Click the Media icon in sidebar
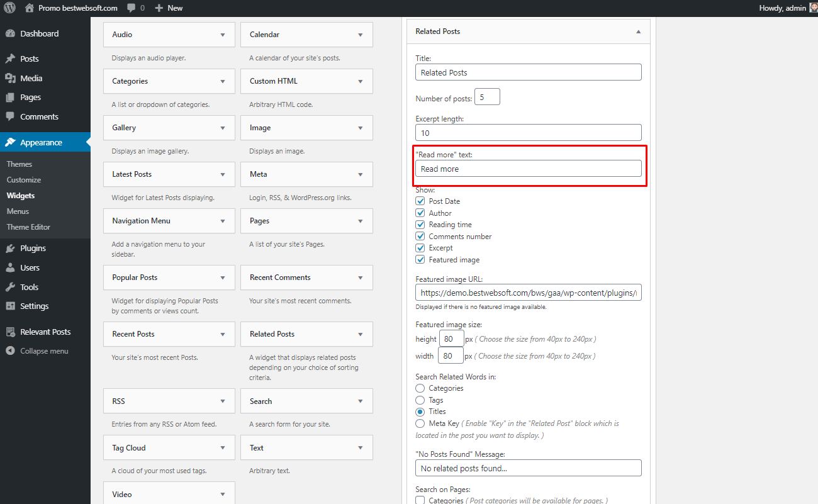Viewport: 818px width, 504px height. point(10,78)
